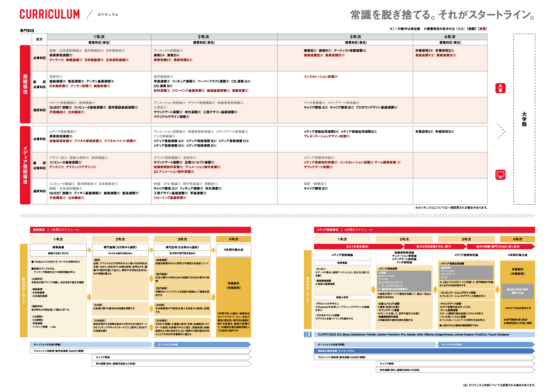Image resolution: width=555 pixels, height=392 pixels.
Task: Click the CLIPSTUDIO EX software list bar
Action: click(x=424, y=335)
